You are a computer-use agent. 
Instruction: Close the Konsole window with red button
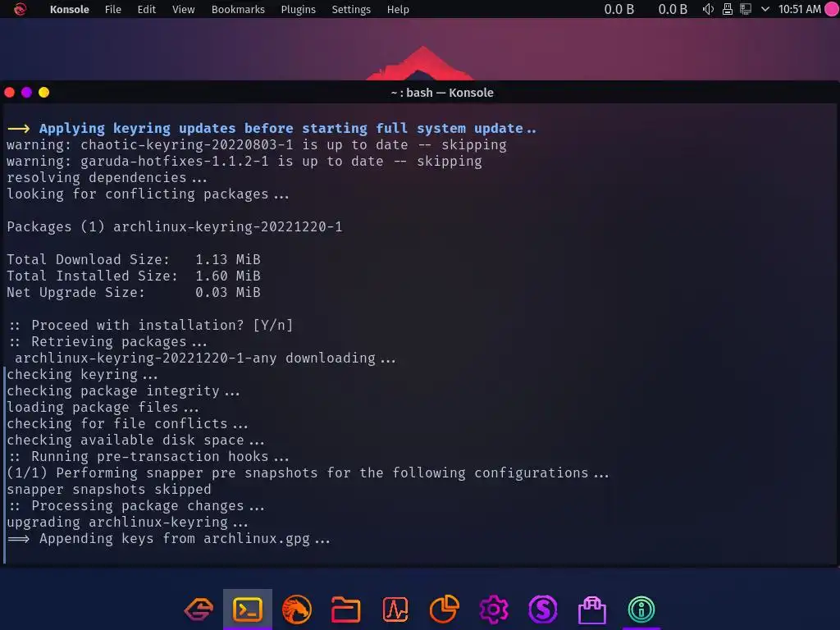[10, 92]
